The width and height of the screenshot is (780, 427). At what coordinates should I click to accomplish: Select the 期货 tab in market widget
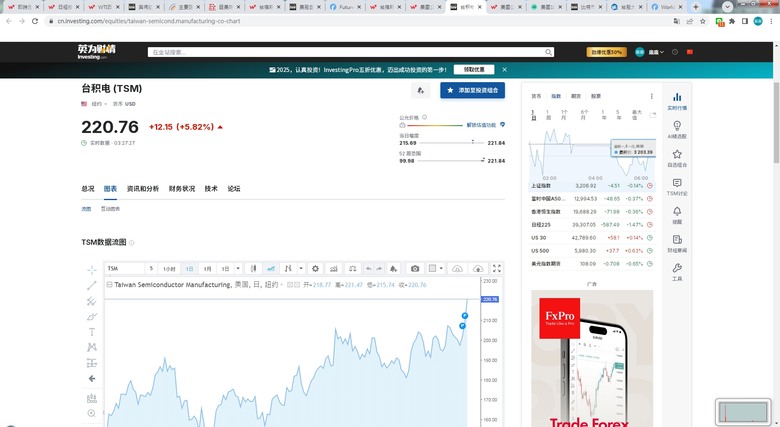click(x=576, y=96)
